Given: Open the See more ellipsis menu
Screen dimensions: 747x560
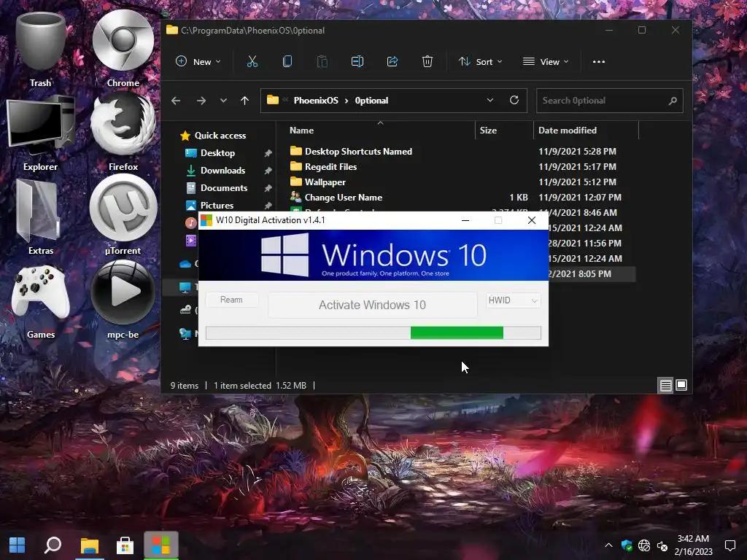Looking at the screenshot, I should pyautogui.click(x=599, y=61).
